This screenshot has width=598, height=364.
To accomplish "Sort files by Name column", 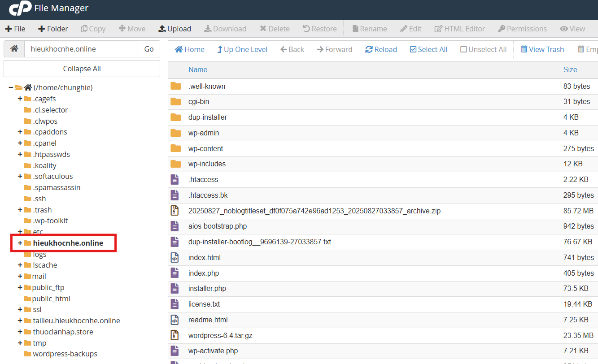I will (198, 69).
